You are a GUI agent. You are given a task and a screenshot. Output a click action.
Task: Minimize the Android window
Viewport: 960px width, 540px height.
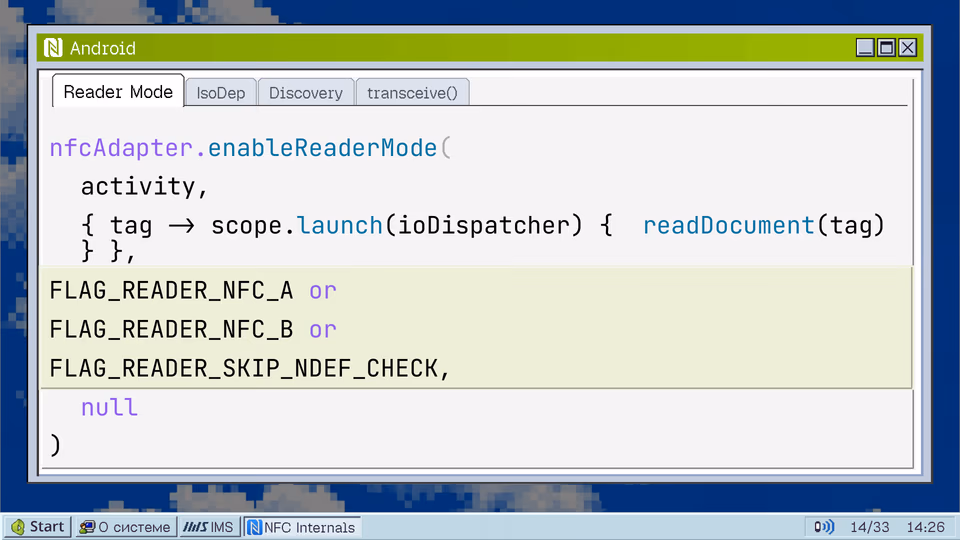tap(864, 48)
